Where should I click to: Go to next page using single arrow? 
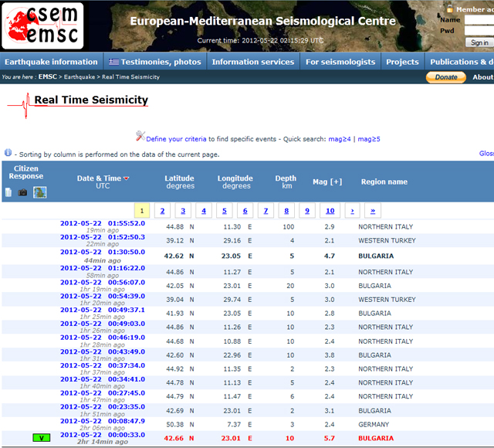point(353,211)
